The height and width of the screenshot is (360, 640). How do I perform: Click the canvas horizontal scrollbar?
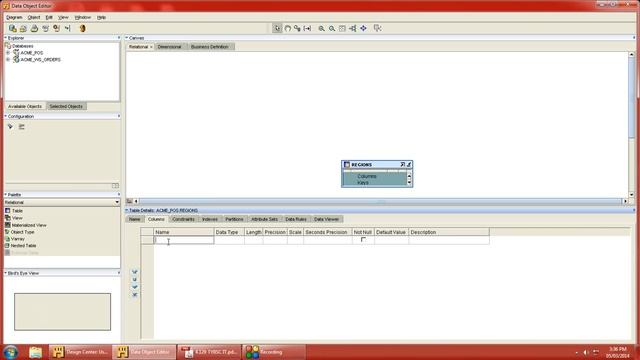pos(380,201)
